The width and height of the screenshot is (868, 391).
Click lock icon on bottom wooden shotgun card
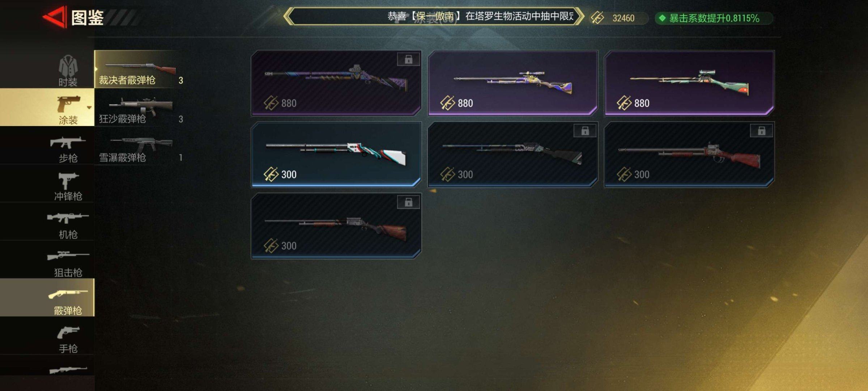pyautogui.click(x=408, y=202)
